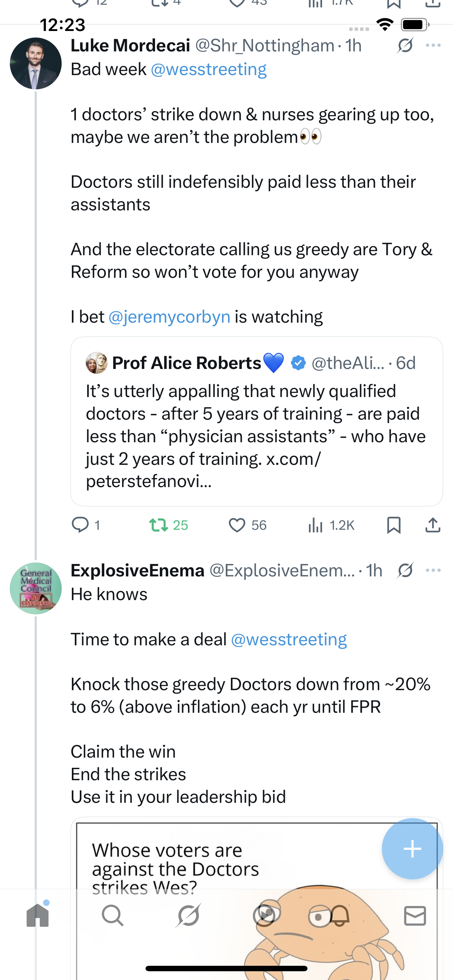Viewport: 453px width, 980px height.
Task: Open more options for Luke Mordecai's tweet
Action: pos(433,45)
